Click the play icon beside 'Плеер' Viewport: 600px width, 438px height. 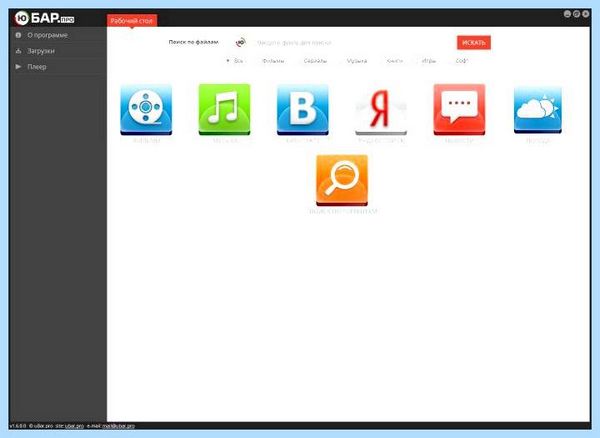tap(18, 67)
